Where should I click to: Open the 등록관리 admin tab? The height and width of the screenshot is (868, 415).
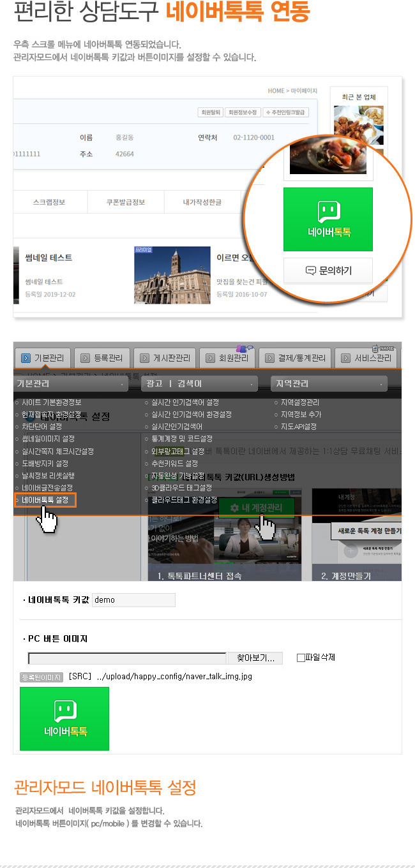pyautogui.click(x=102, y=358)
